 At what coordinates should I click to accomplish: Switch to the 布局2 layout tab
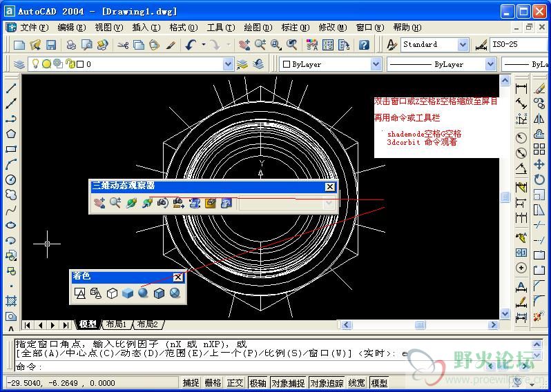point(147,324)
